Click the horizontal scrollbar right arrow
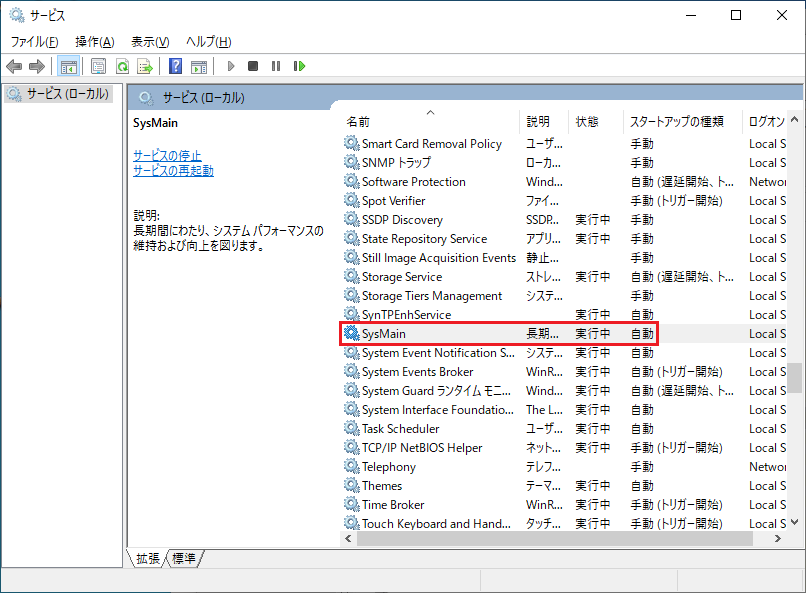The height and width of the screenshot is (593, 806). [x=778, y=538]
